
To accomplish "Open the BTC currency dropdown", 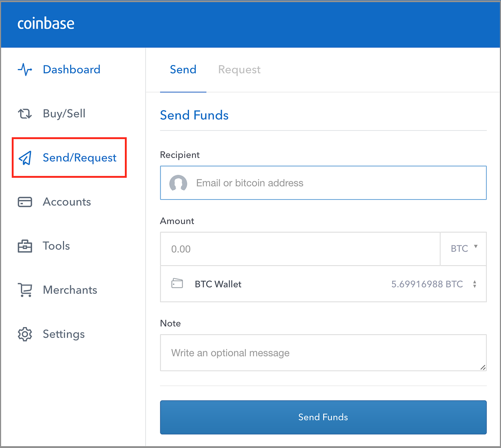I will (x=463, y=249).
